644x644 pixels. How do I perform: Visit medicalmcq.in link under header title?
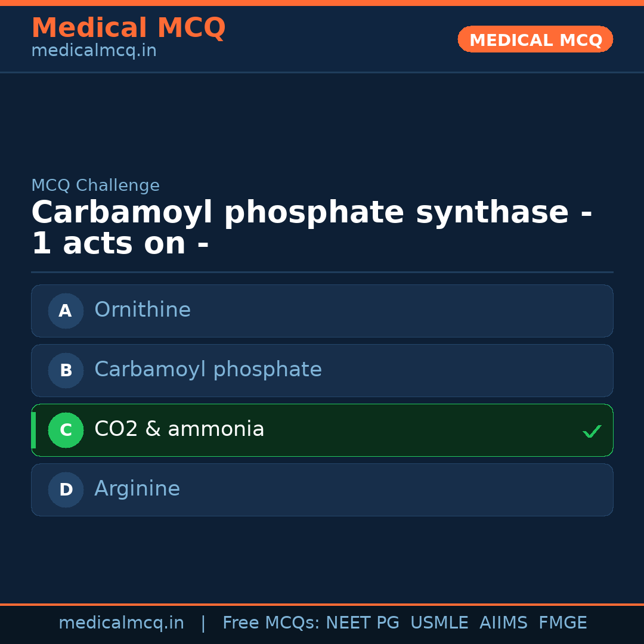pyautogui.click(x=94, y=51)
